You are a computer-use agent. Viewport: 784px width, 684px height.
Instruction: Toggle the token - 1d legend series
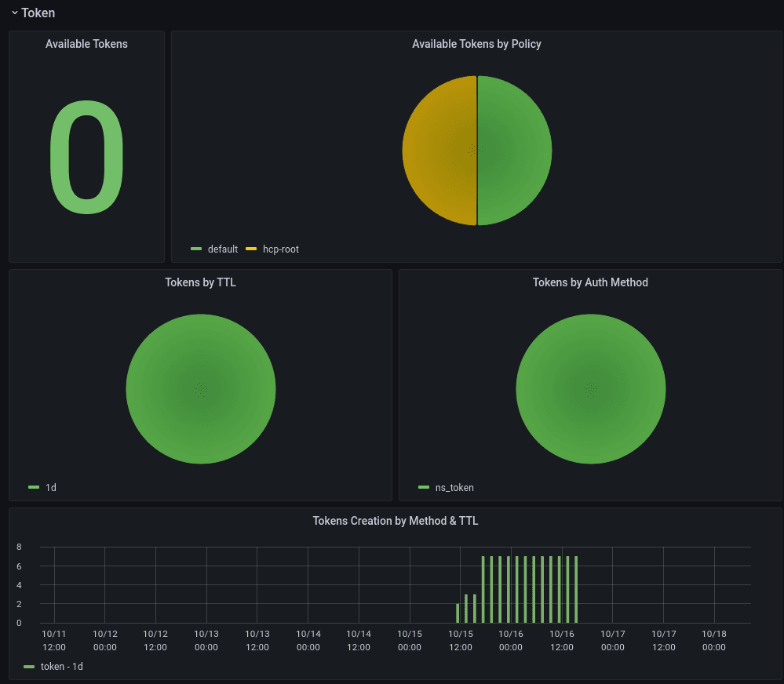click(x=62, y=667)
